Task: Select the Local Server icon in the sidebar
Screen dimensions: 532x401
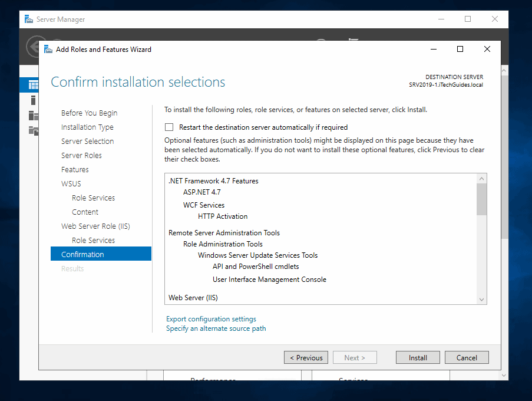Action: (32, 100)
